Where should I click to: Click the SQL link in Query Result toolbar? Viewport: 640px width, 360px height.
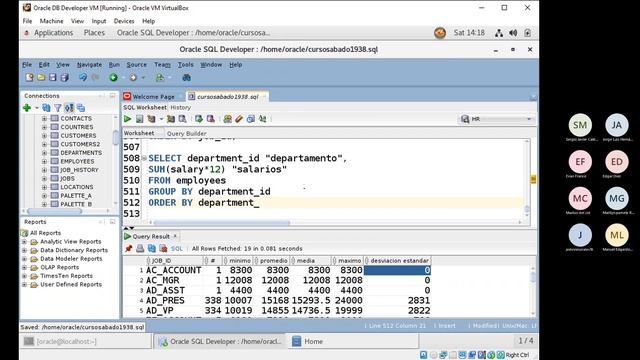coord(177,248)
